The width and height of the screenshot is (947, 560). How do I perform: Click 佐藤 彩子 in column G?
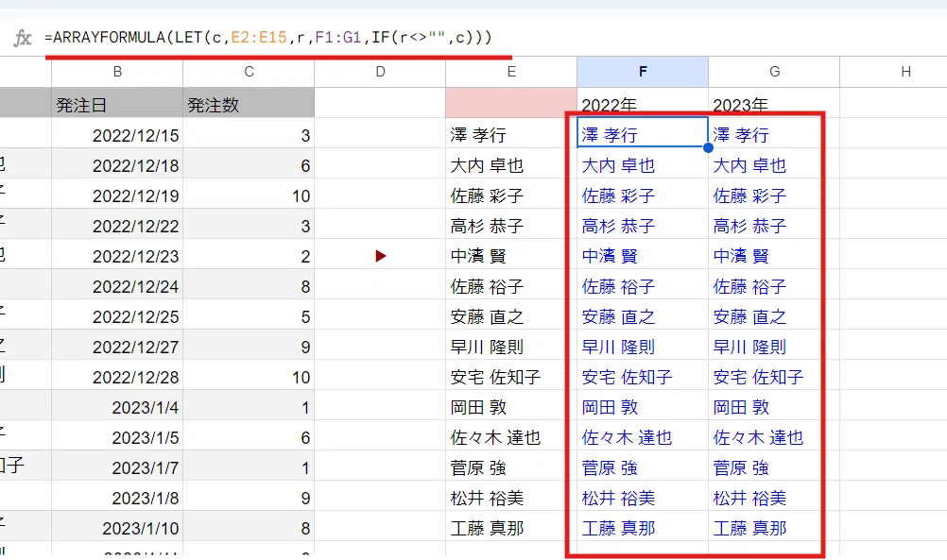774,193
